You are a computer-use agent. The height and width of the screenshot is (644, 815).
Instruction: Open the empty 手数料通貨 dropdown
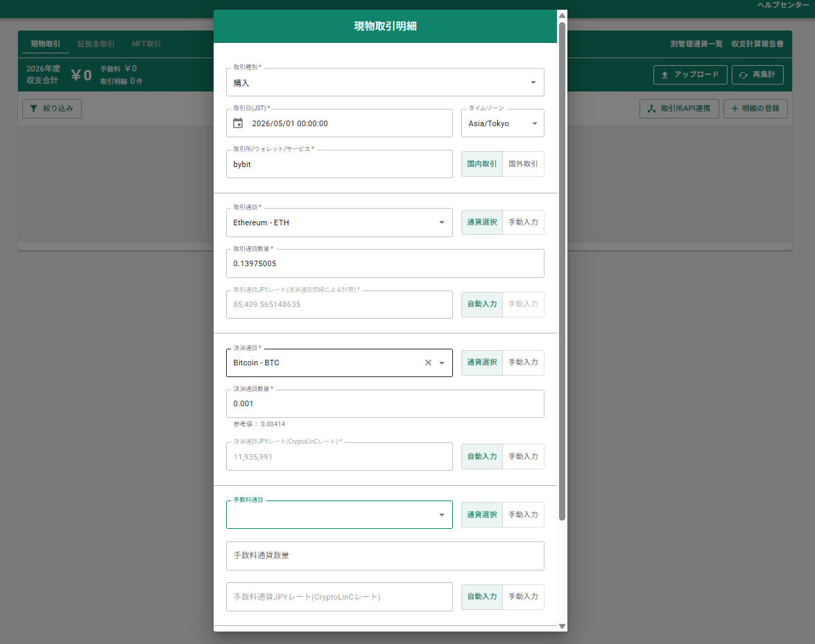pyautogui.click(x=339, y=515)
